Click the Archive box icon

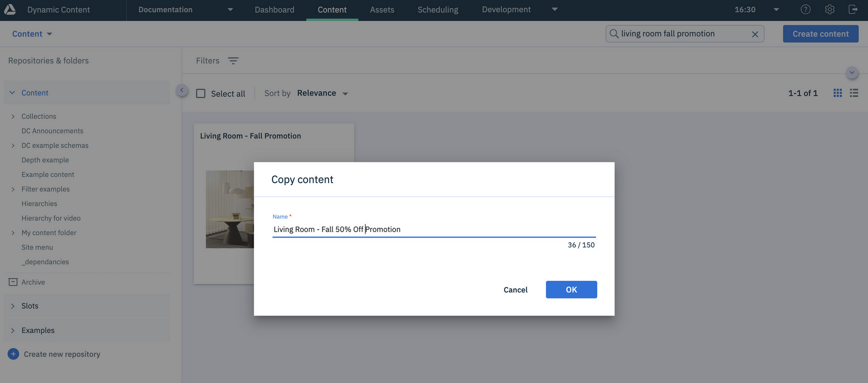13,282
